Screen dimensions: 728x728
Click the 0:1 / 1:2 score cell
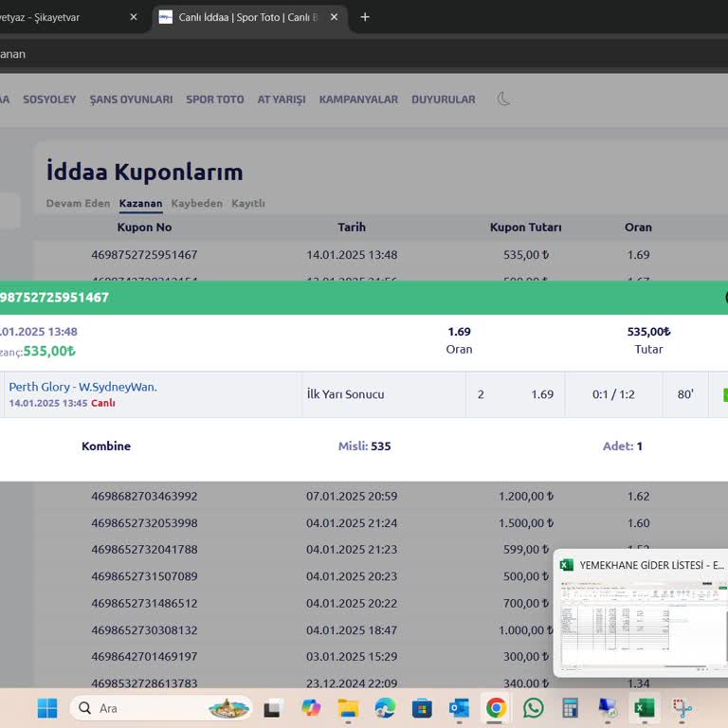(x=613, y=394)
